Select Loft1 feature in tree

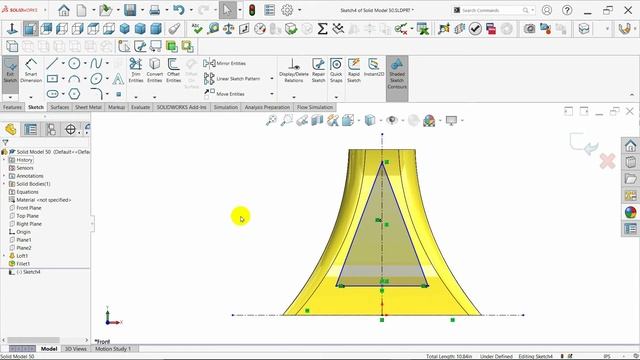click(x=22, y=256)
